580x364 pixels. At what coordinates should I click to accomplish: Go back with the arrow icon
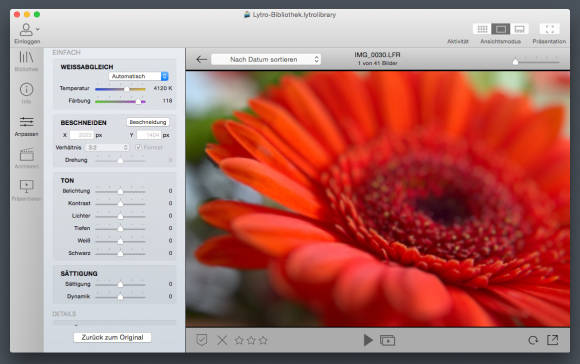[202, 59]
